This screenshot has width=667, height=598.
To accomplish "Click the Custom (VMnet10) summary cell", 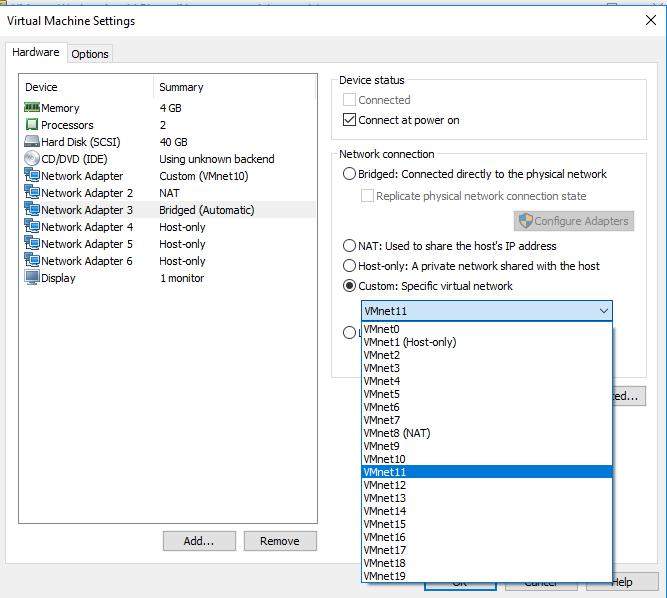I will coord(204,176).
